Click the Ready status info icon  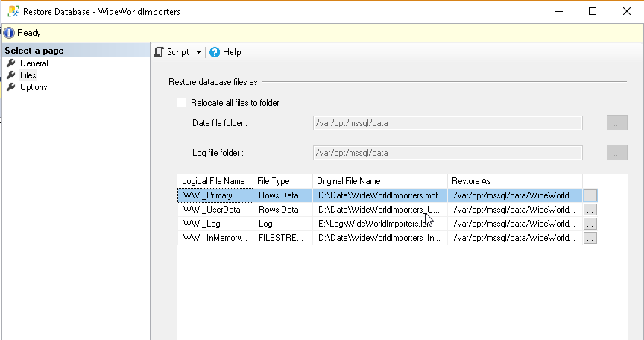[9, 33]
